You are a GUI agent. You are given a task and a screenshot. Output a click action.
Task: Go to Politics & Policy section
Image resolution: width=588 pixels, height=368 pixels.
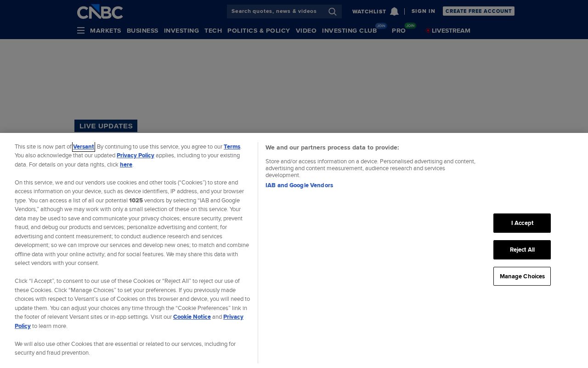(x=259, y=30)
